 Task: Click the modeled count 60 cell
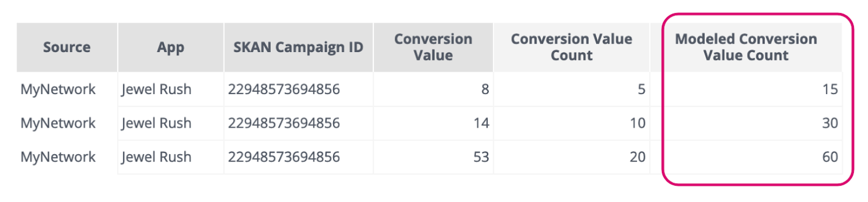[x=746, y=157]
